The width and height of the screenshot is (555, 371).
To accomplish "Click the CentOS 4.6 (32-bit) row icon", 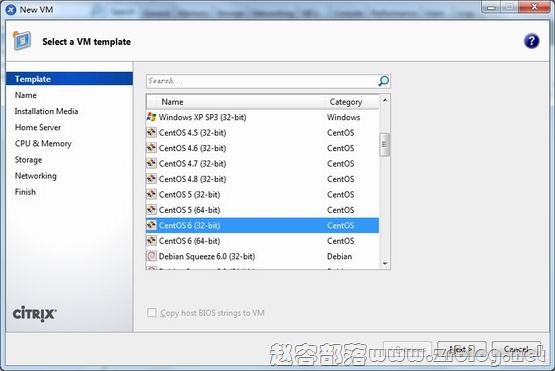I will pyautogui.click(x=151, y=148).
